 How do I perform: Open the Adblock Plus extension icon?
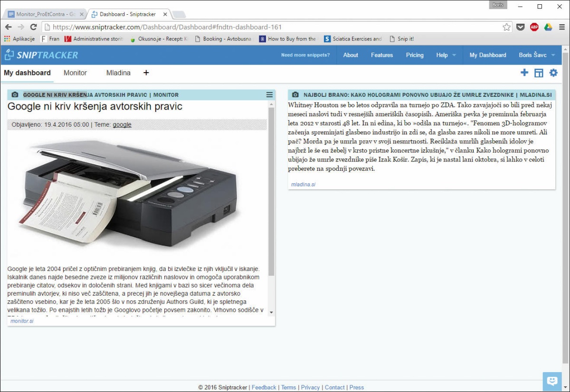[534, 27]
